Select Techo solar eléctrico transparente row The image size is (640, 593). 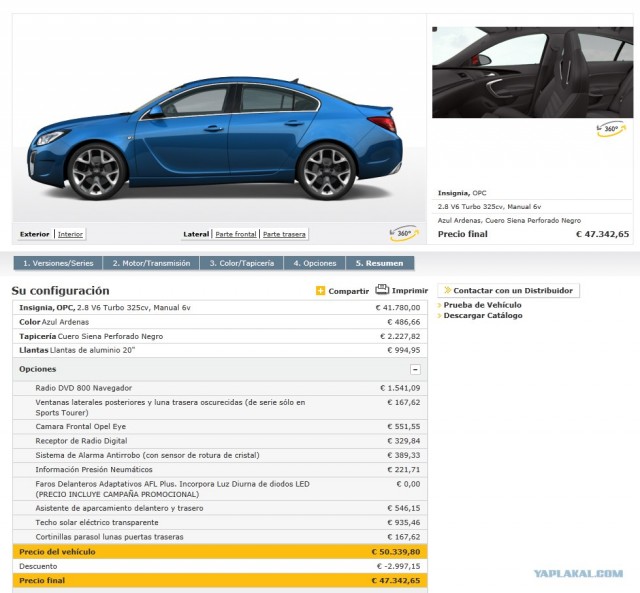pos(220,522)
